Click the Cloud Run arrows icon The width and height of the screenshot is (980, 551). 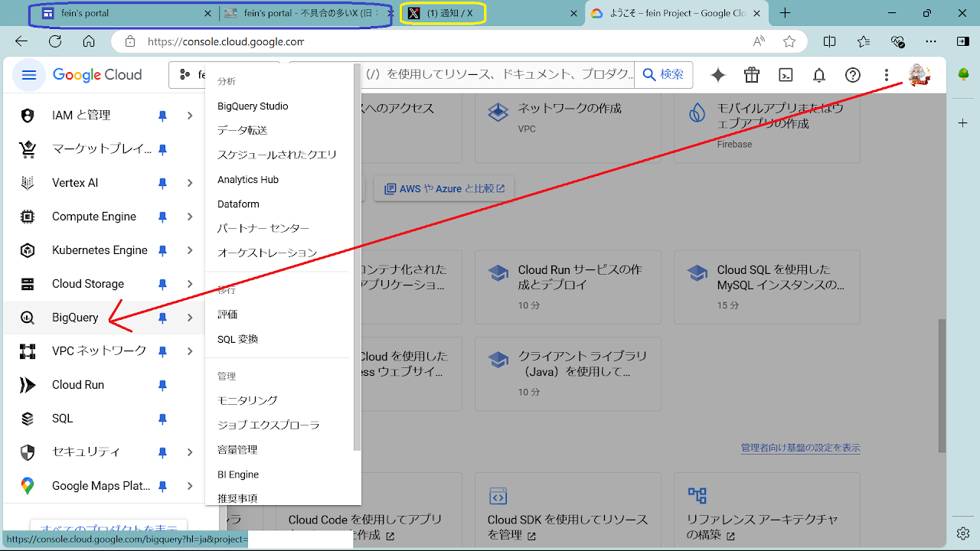click(28, 385)
